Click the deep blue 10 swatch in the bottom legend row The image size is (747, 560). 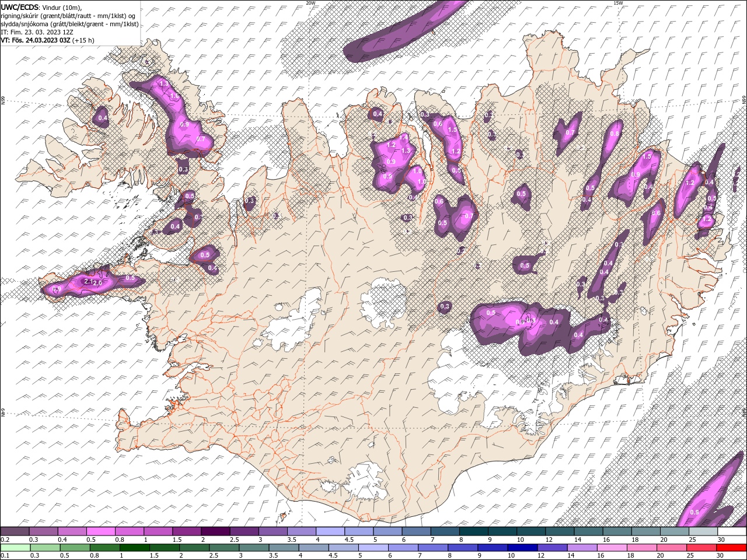click(522, 548)
